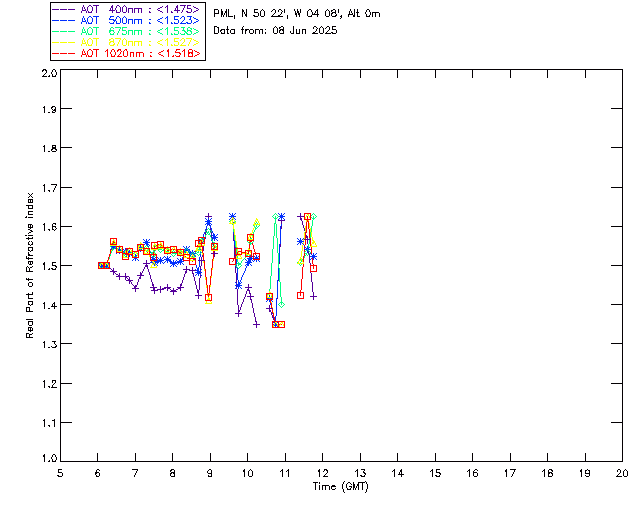The width and height of the screenshot is (640, 512).
Task: Click the x-axis label 7
Action: (135, 473)
